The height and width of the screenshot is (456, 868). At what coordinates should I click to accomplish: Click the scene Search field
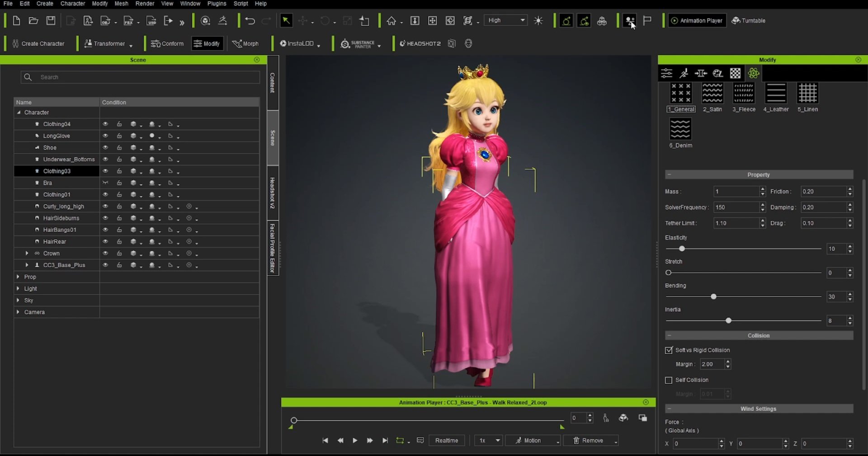pyautogui.click(x=140, y=77)
